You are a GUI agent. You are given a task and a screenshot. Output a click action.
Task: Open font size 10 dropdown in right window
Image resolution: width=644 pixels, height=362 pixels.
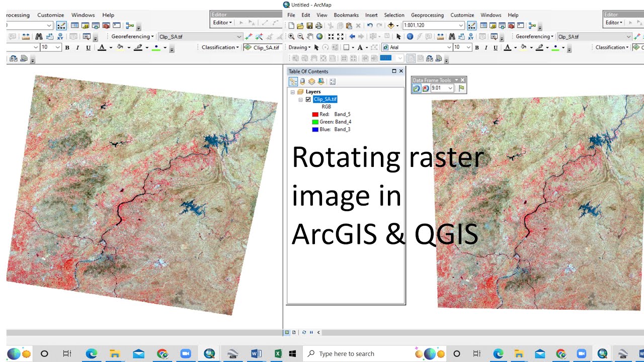[469, 47]
